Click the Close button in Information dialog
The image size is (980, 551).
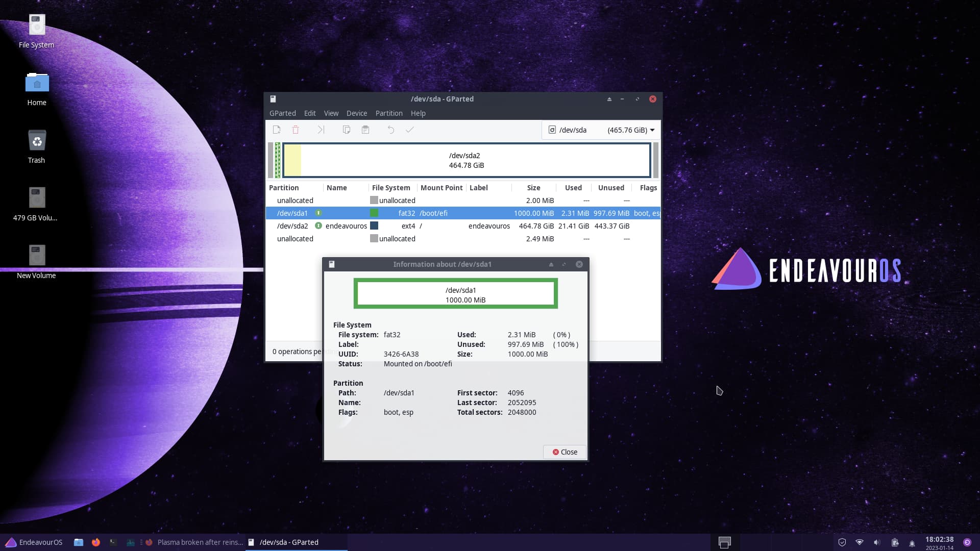coord(565,452)
